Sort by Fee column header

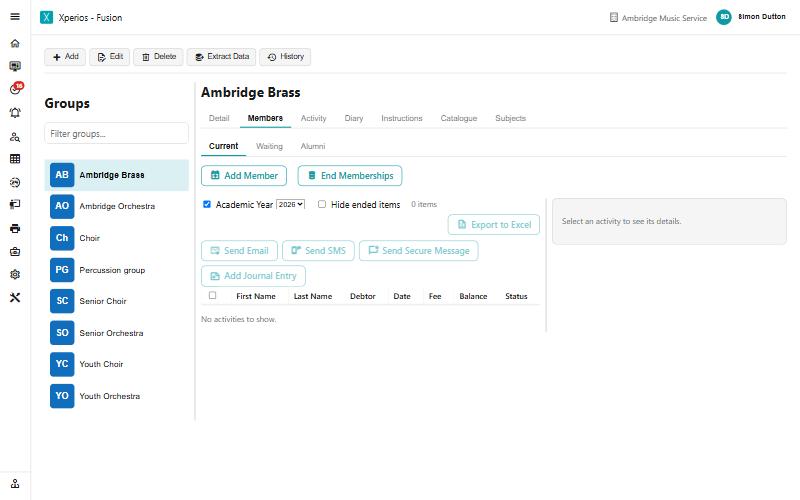[435, 296]
